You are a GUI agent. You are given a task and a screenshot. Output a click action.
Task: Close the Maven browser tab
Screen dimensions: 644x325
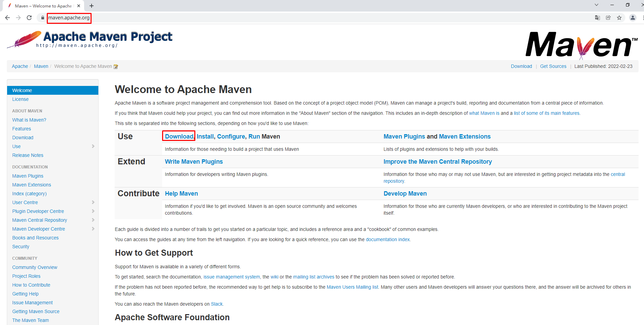pyautogui.click(x=79, y=6)
